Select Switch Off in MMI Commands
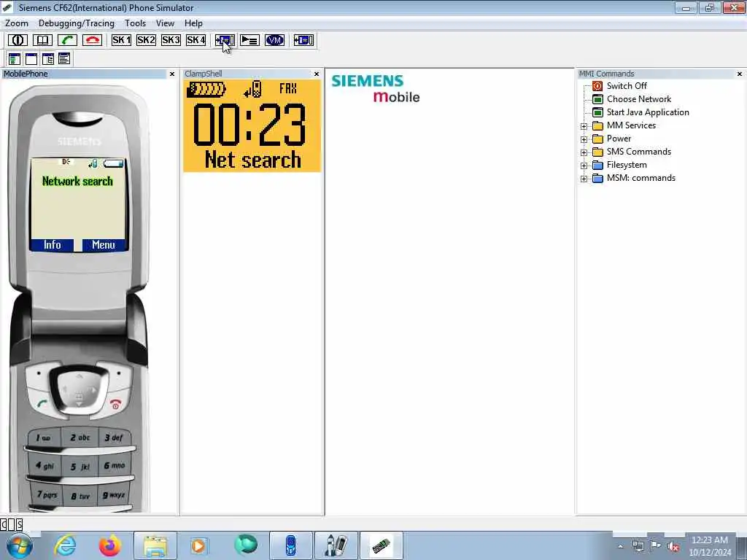The height and width of the screenshot is (560, 747). pos(627,86)
